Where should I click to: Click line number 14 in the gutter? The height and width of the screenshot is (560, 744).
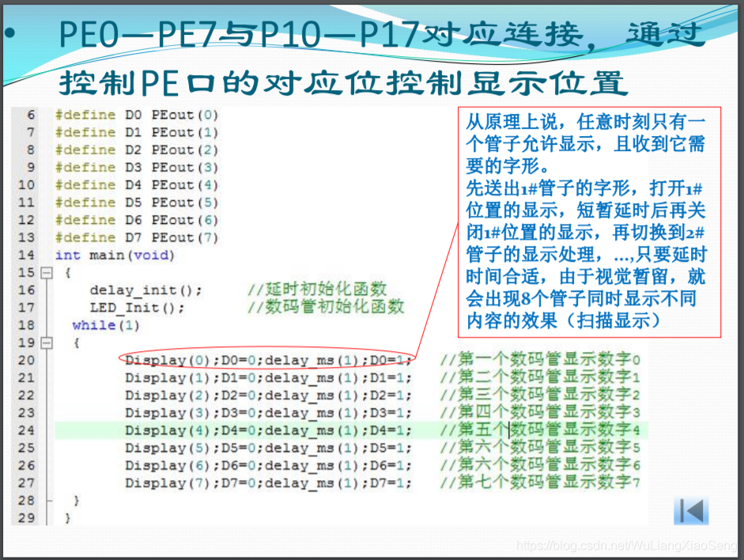[26, 255]
